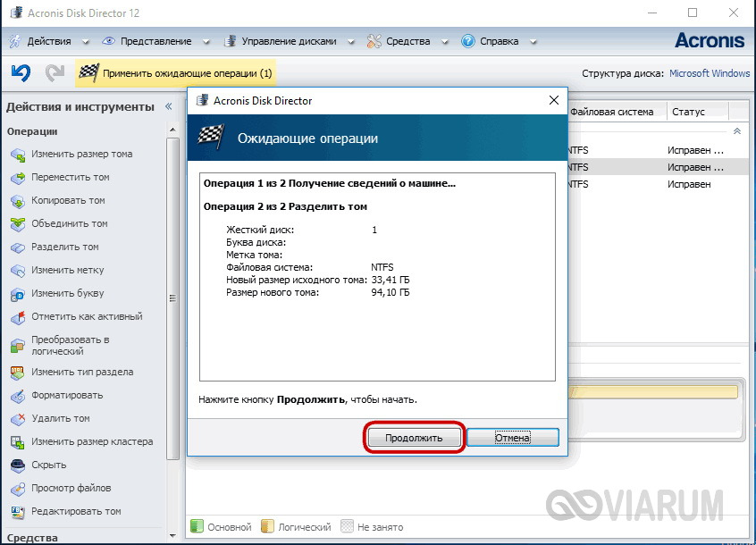The image size is (756, 545).
Task: Click the Format volume icon
Action: coord(18,396)
